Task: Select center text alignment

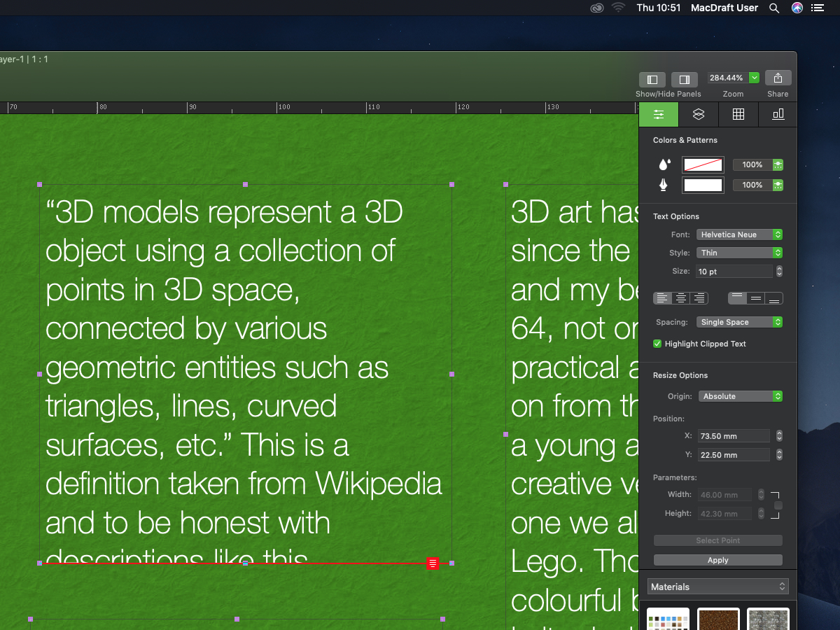Action: pyautogui.click(x=680, y=297)
